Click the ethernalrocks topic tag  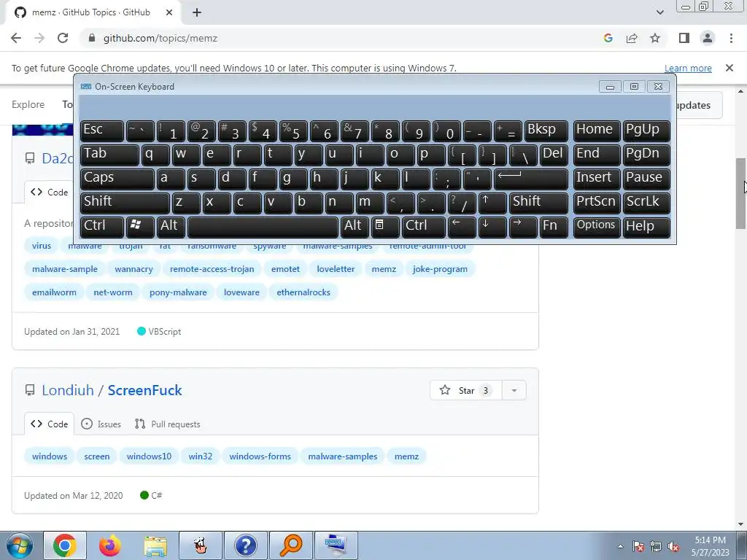pyautogui.click(x=303, y=292)
